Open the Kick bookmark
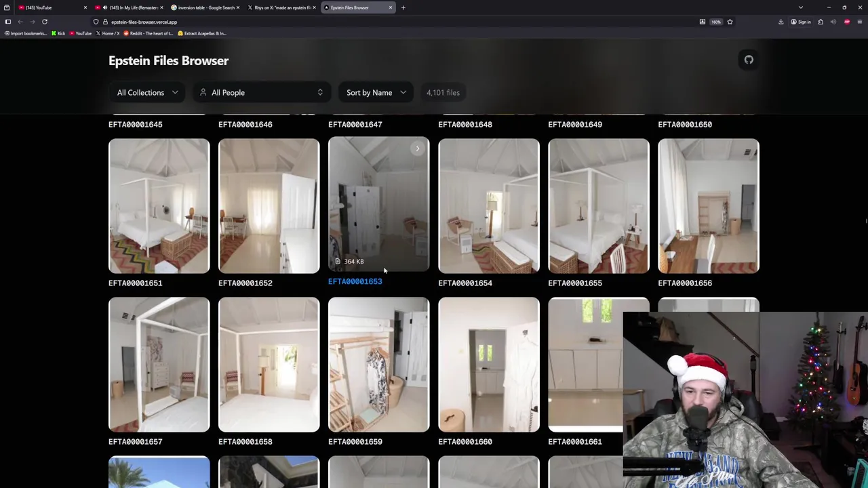The image size is (868, 488). coord(58,33)
